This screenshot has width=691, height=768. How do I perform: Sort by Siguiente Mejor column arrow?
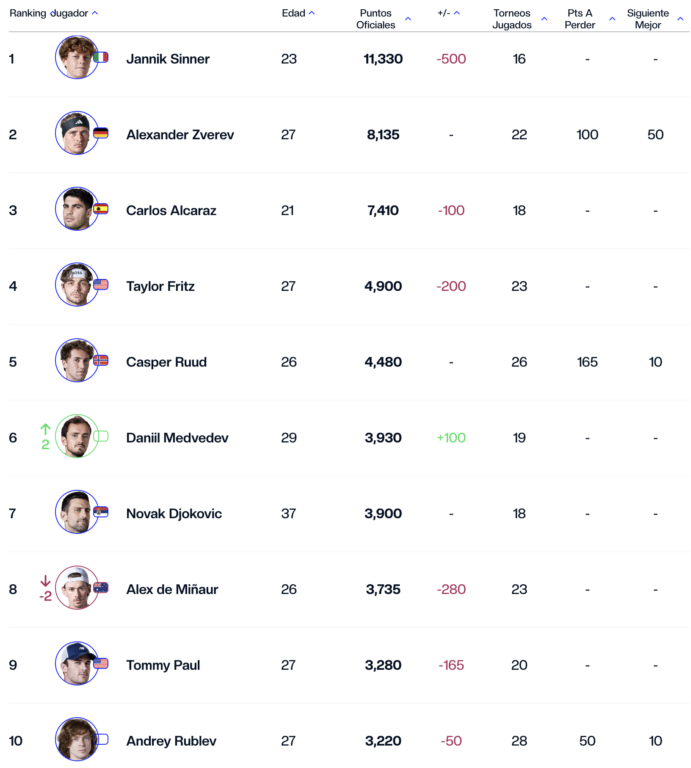click(680, 19)
